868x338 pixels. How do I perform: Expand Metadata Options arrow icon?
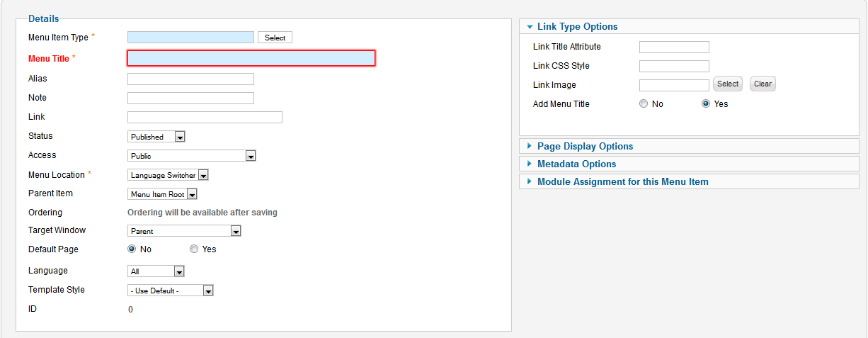coord(530,164)
